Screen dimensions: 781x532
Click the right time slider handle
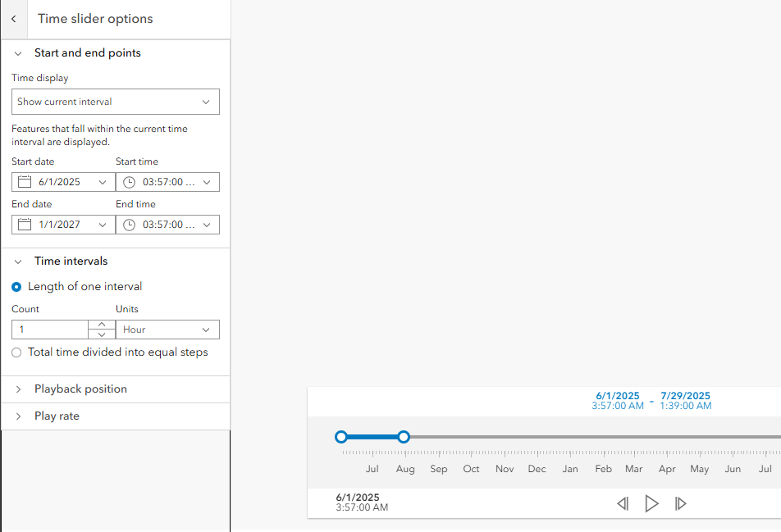404,437
